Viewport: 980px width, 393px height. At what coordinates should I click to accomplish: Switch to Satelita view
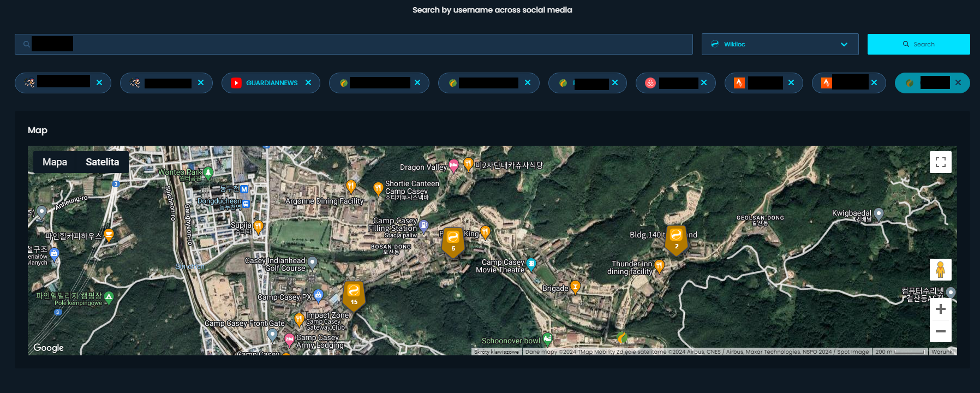click(x=102, y=162)
